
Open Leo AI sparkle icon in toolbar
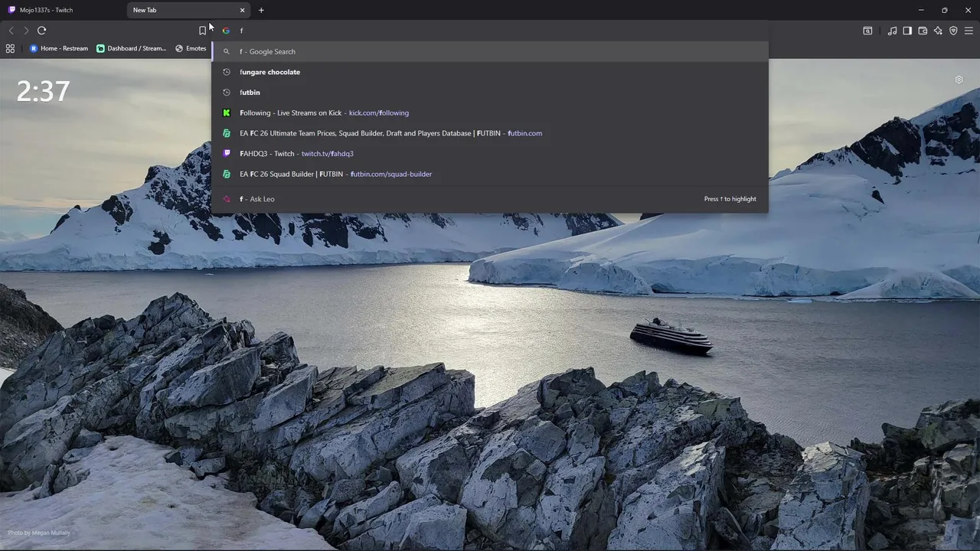coord(938,31)
